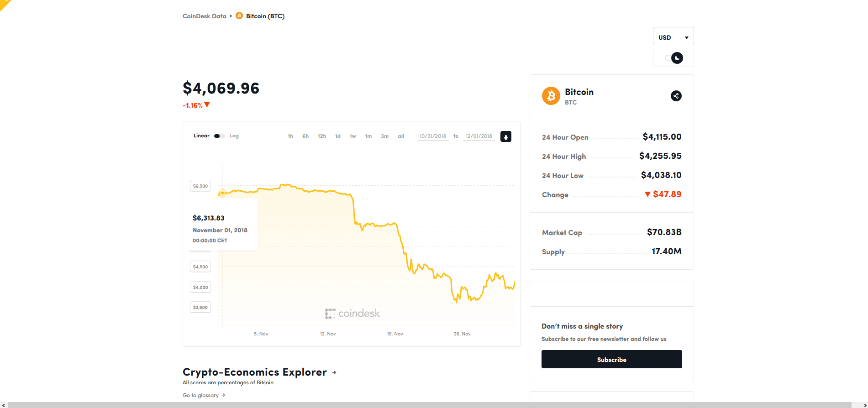The width and height of the screenshot is (868, 408).
Task: Click arrow beside Crypto-Economics Explorer heading
Action: coord(334,372)
